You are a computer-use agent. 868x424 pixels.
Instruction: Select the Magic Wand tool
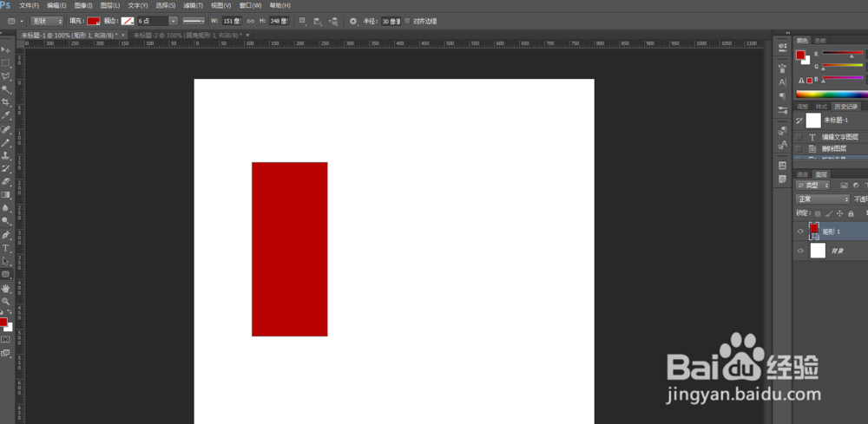point(5,89)
